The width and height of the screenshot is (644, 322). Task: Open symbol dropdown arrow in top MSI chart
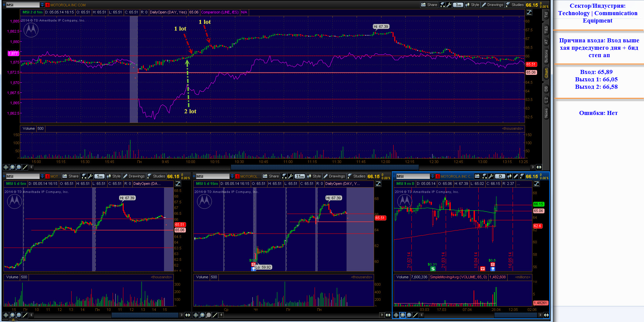(x=42, y=5)
